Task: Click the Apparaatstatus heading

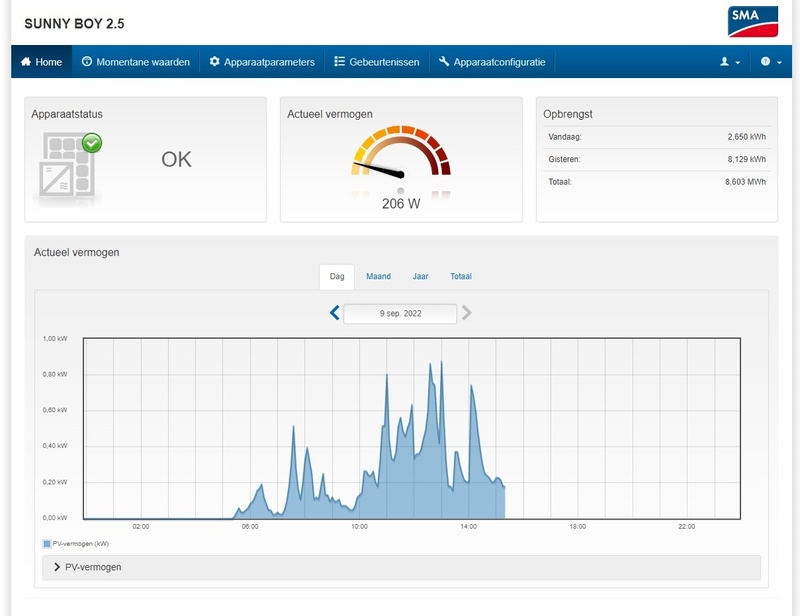Action: [x=67, y=114]
